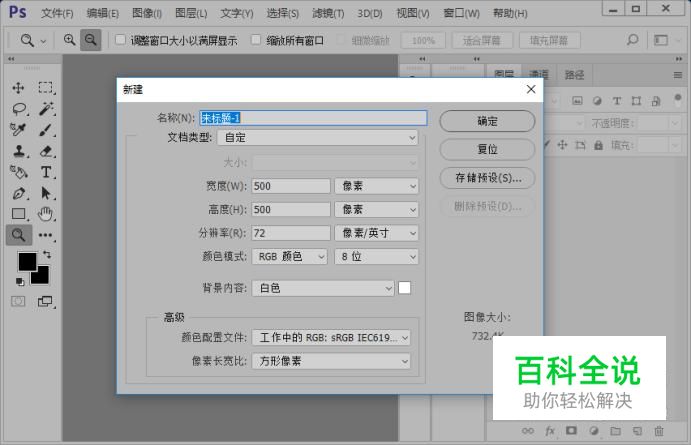The image size is (691, 445).
Task: Click the 100% zoom button
Action: 423,41
